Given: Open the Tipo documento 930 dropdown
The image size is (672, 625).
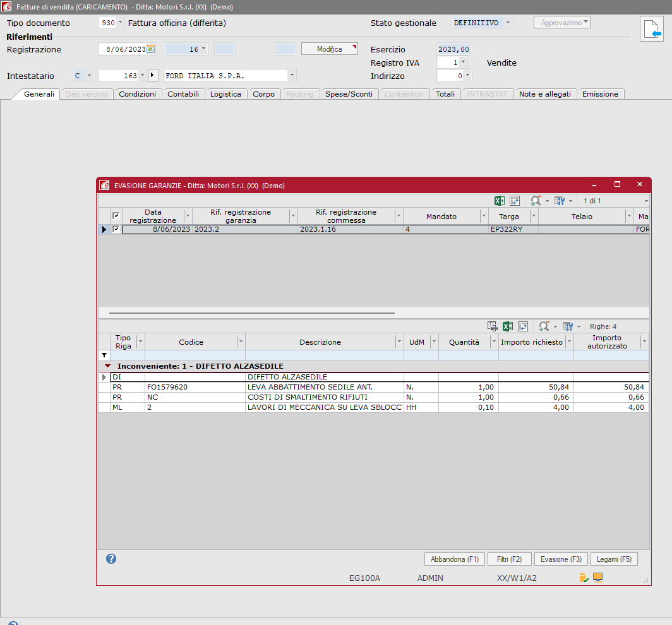Looking at the screenshot, I should coord(120,23).
